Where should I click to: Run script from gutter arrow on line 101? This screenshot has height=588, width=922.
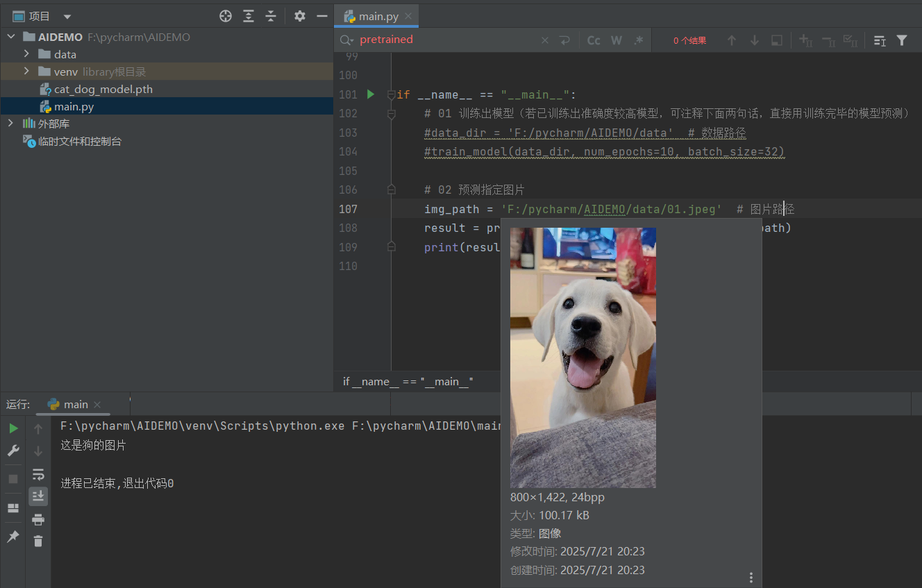point(371,94)
